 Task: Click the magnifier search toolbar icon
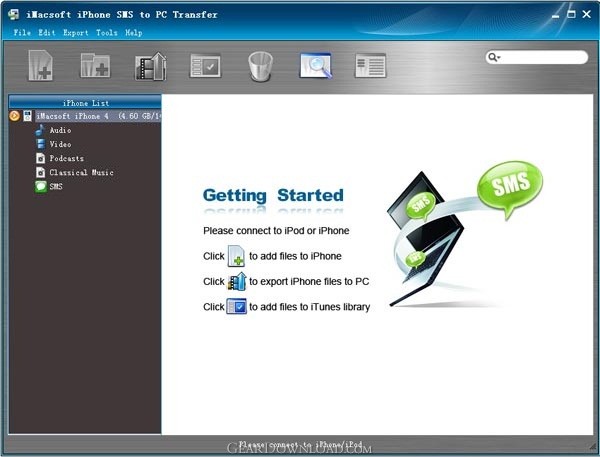[315, 65]
